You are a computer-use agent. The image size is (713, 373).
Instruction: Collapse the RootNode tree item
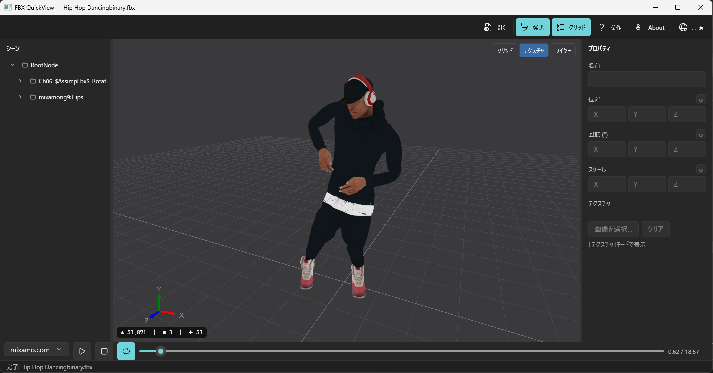(13, 65)
